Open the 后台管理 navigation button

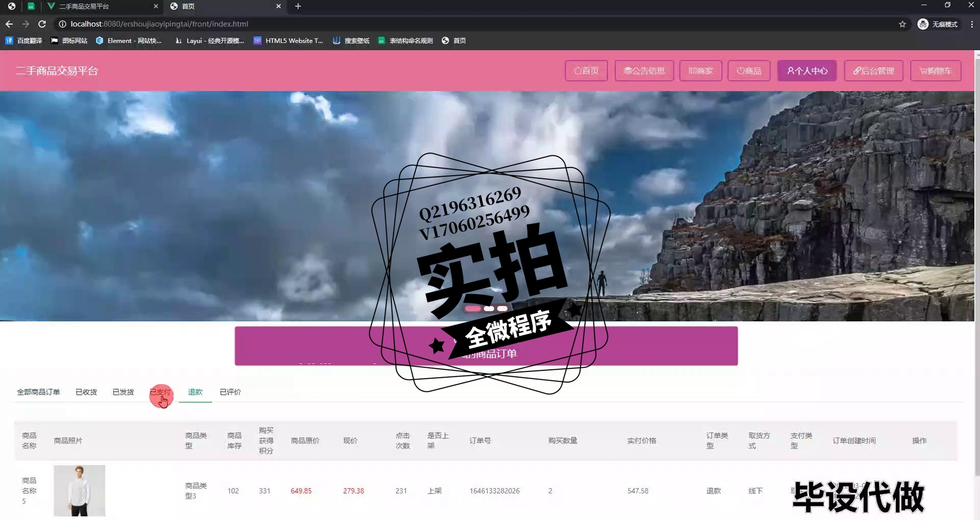pos(873,70)
